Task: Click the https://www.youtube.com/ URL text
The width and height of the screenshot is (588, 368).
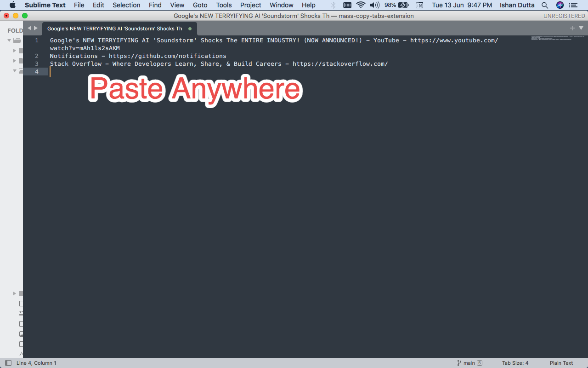Action: click(x=454, y=40)
